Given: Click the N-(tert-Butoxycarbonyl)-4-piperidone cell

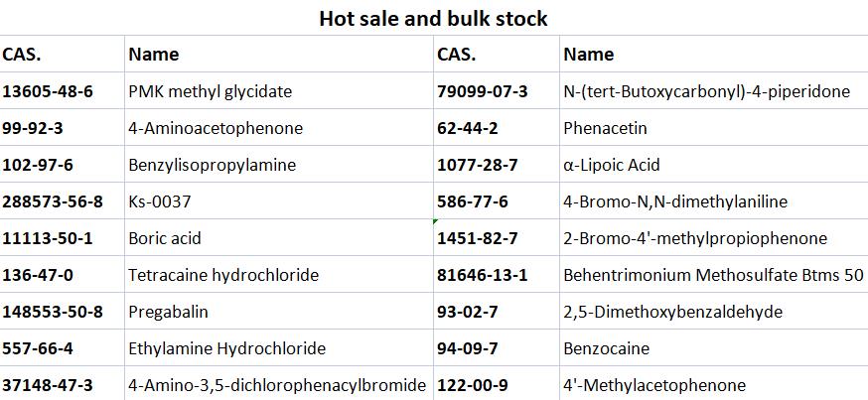Looking at the screenshot, I should (x=706, y=91).
